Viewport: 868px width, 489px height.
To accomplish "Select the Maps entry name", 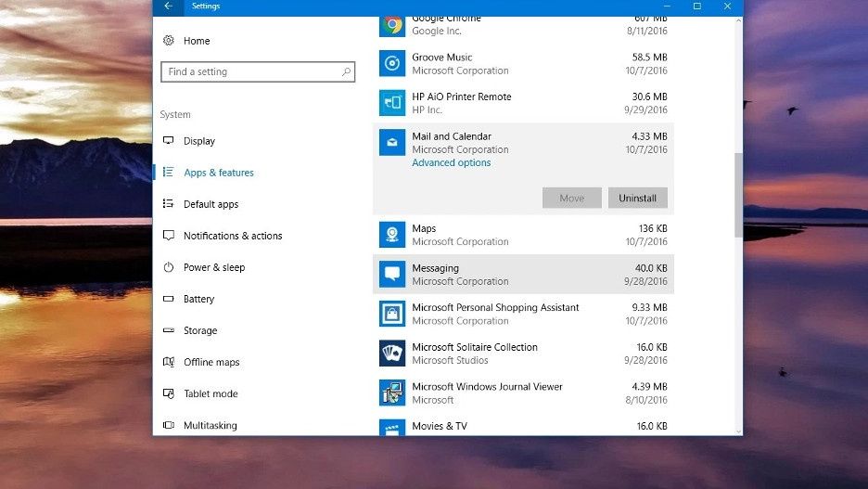I will pos(424,228).
